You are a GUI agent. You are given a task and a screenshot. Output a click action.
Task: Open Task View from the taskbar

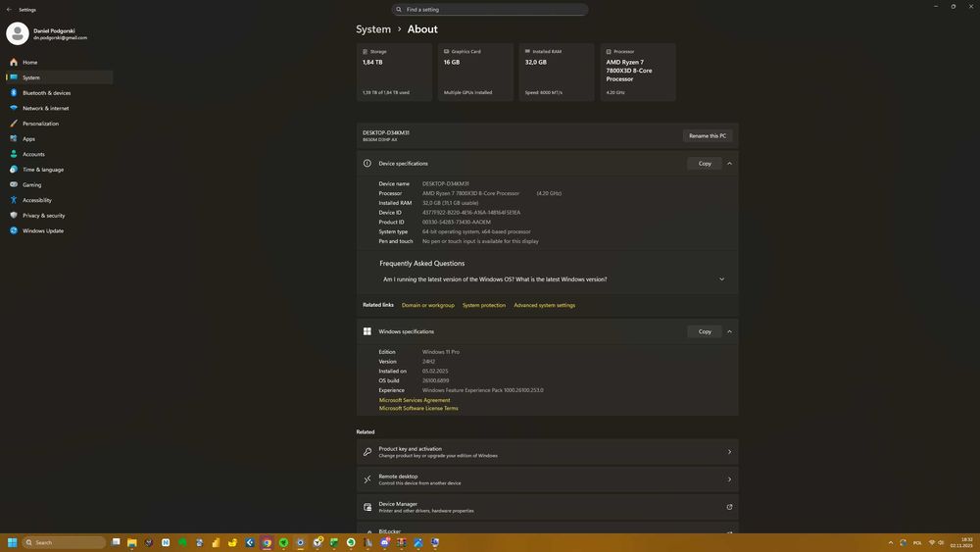pyautogui.click(x=116, y=542)
